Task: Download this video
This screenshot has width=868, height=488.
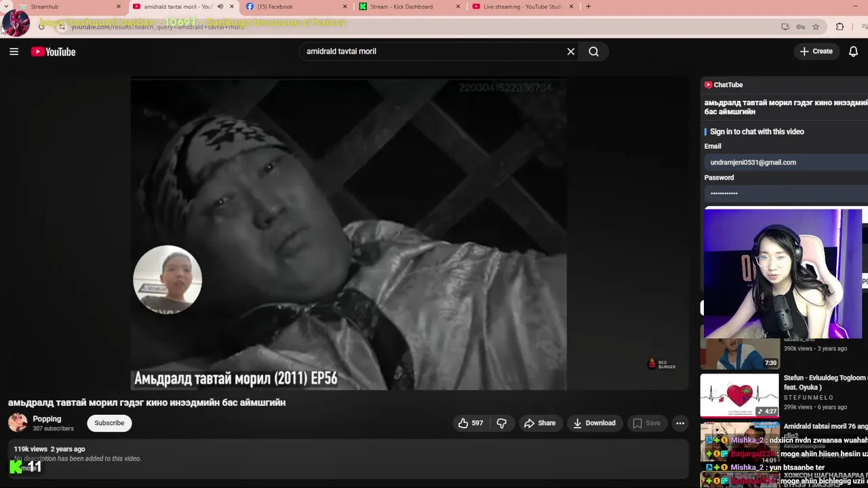Action: [x=595, y=423]
